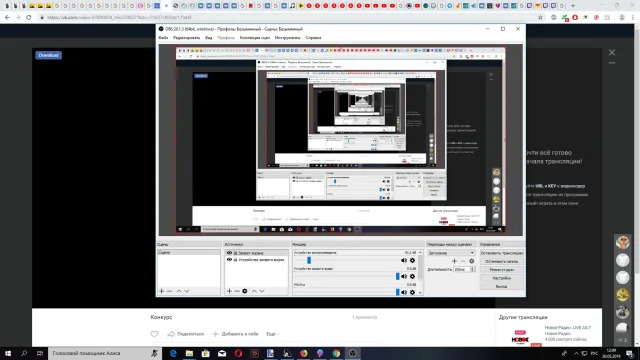640x360 pixels.
Task: Expand the Ещё dropdown below the video
Action: [x=272, y=334]
